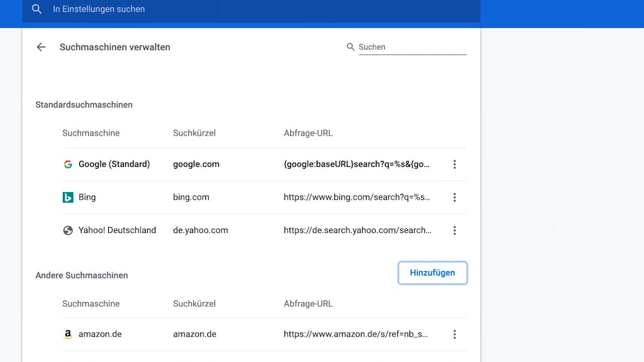
Task: Click the 'google.com' shortcut cell
Action: coord(196,164)
